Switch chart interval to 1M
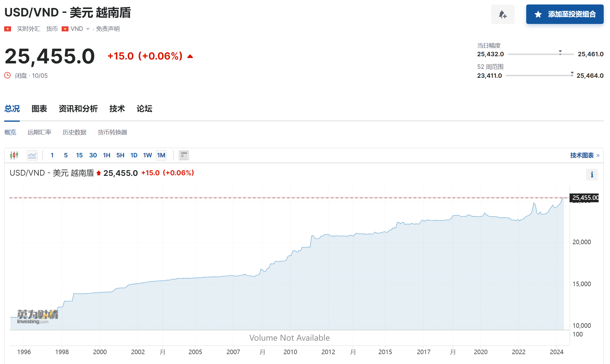This screenshot has width=610, height=364. 161,155
